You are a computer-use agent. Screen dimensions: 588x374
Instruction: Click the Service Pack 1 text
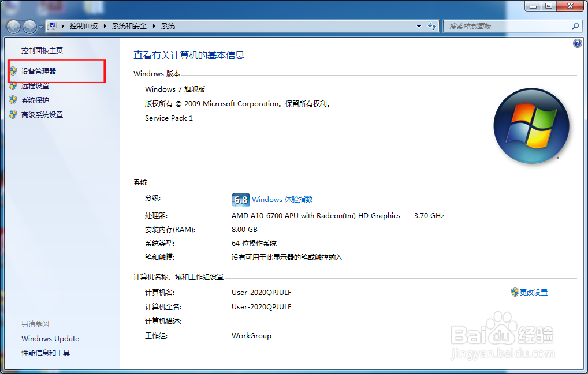coord(169,118)
